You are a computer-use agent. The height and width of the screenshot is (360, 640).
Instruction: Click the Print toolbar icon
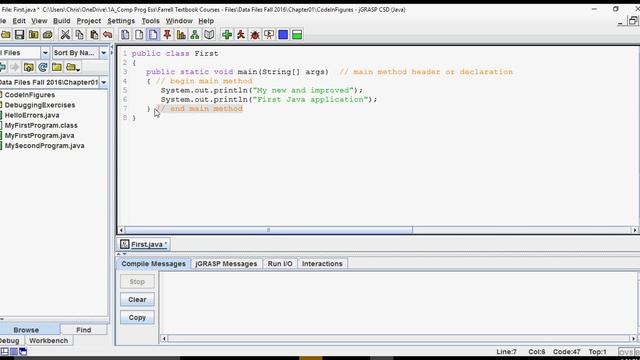point(48,35)
